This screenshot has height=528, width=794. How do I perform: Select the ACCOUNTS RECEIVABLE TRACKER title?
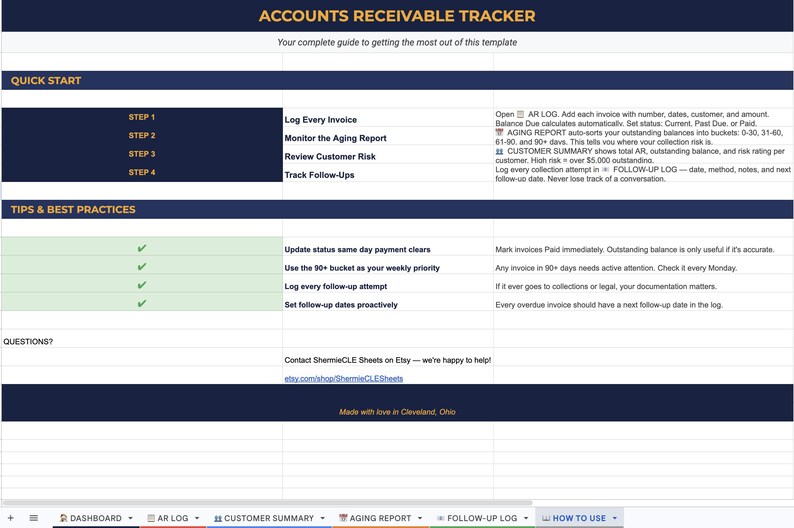tap(397, 16)
